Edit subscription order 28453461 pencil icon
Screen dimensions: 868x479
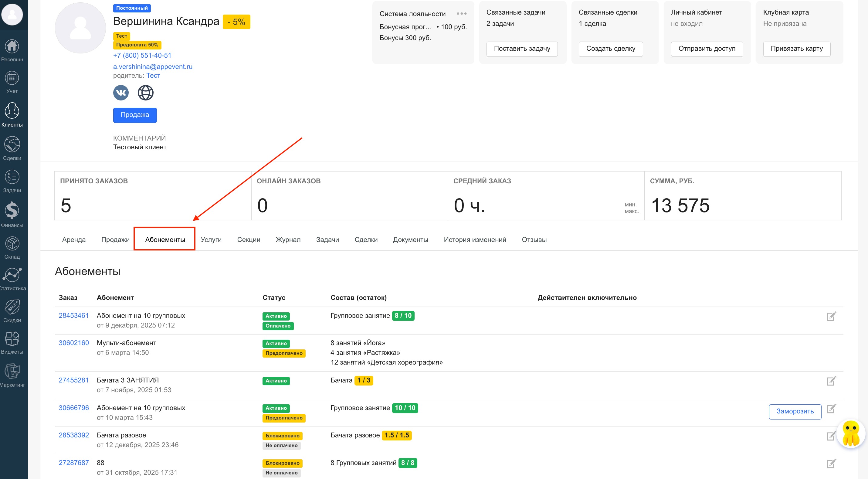click(831, 316)
